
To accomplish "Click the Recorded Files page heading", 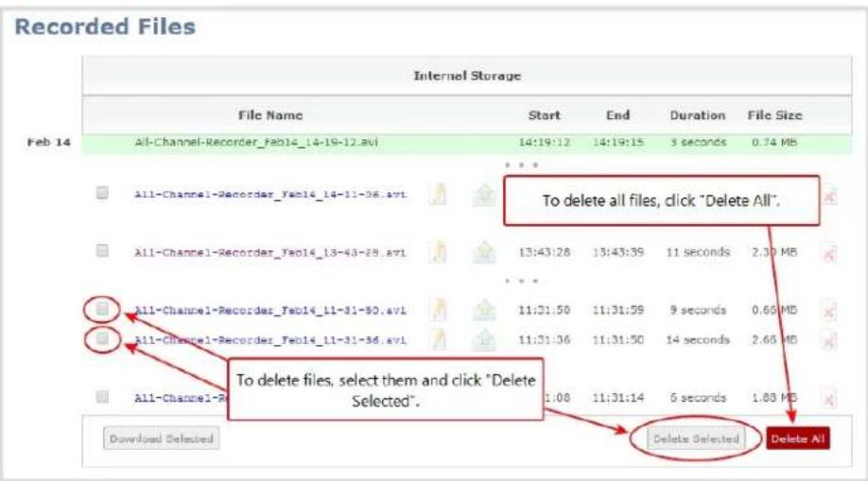I will (105, 26).
